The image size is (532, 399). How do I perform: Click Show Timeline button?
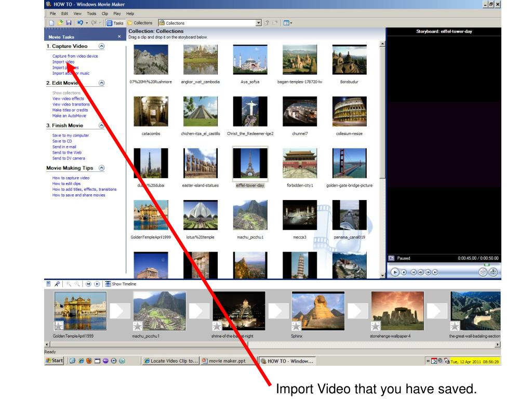click(x=121, y=284)
